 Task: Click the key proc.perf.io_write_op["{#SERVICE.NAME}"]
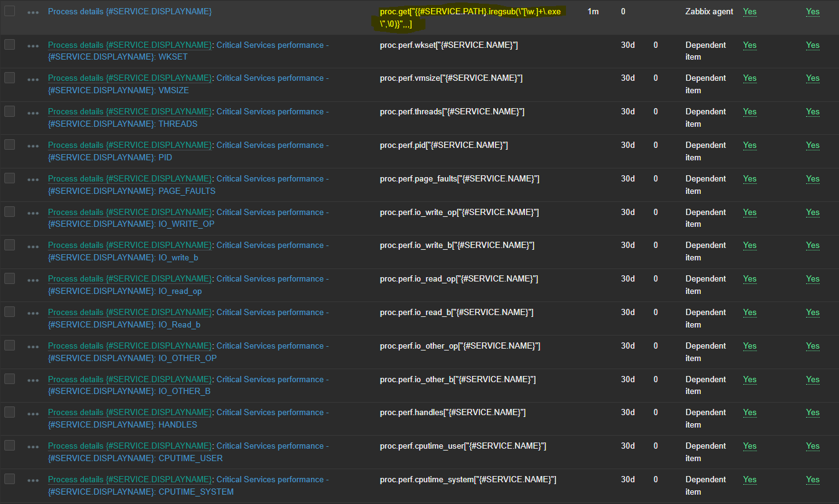pos(459,213)
